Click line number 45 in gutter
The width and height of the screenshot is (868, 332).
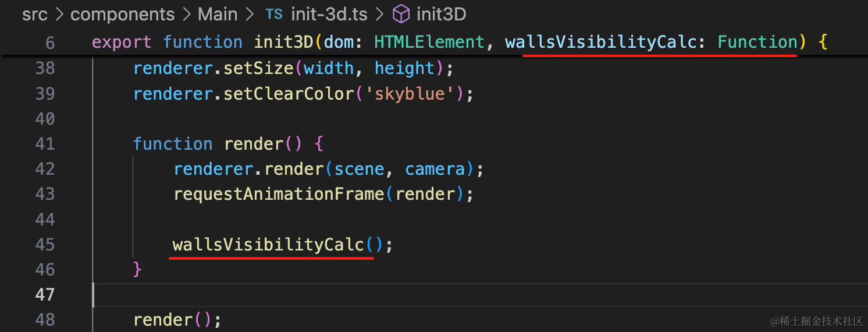45,244
